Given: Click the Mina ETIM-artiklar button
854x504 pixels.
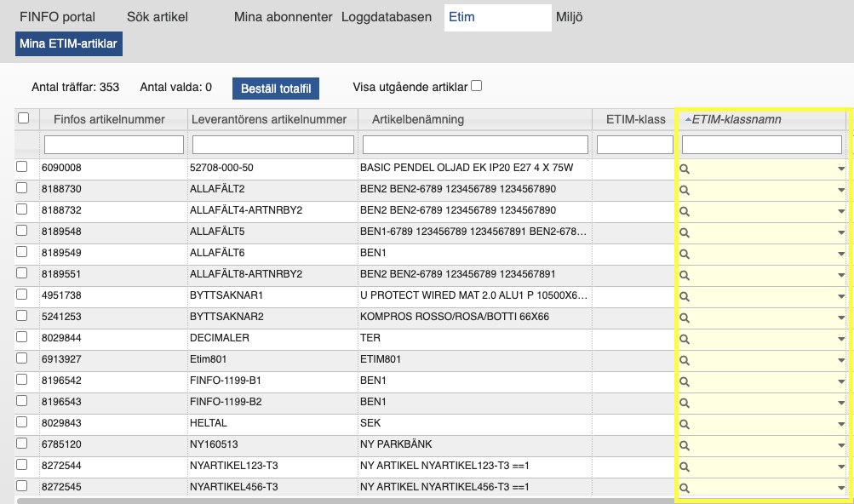Looking at the screenshot, I should 69,44.
